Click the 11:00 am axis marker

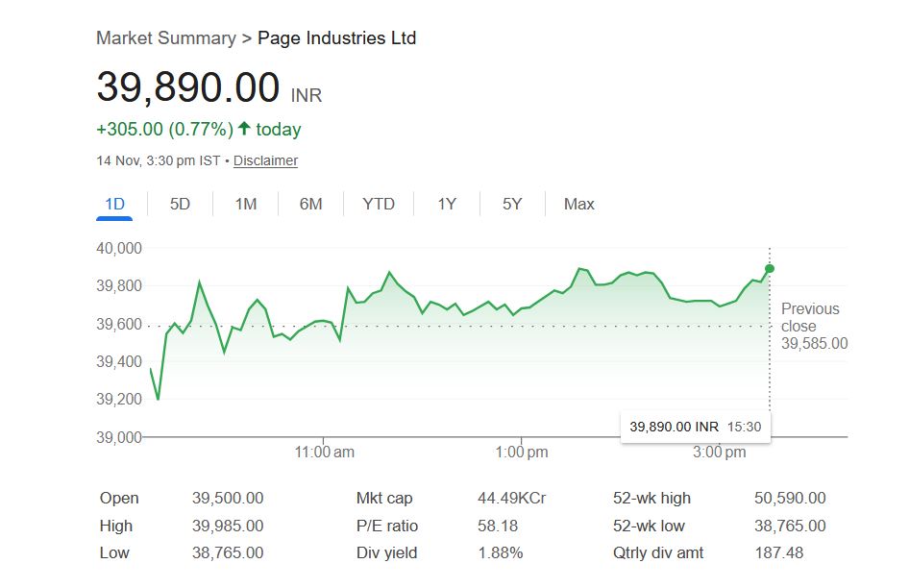pyautogui.click(x=325, y=452)
